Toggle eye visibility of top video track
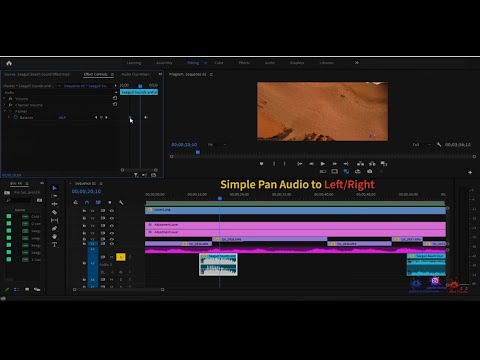The height and width of the screenshot is (360, 480). pyautogui.click(x=112, y=211)
